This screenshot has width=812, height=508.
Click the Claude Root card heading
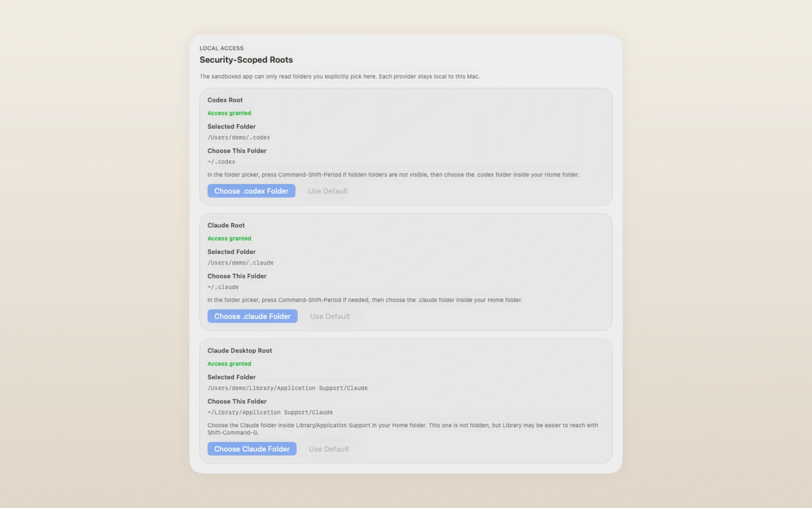coord(226,226)
